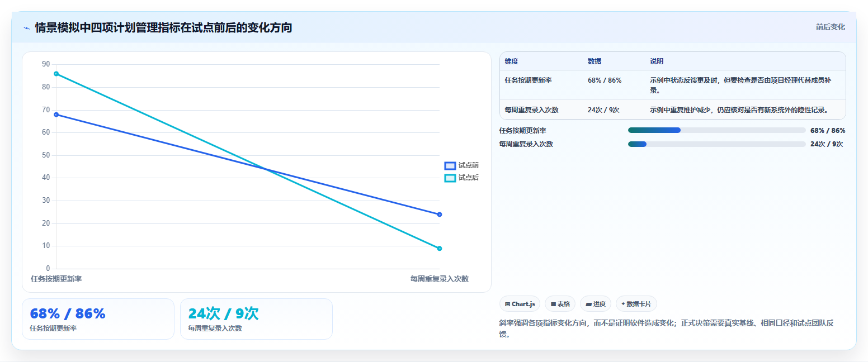Click the 维度 column header
868x362 pixels.
pos(511,61)
